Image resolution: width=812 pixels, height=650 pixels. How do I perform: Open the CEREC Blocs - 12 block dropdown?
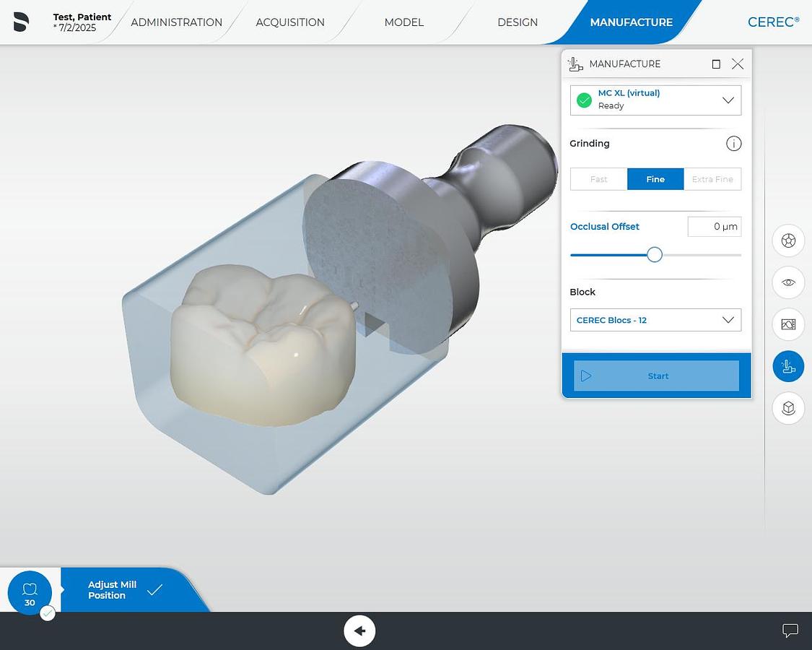(x=655, y=320)
